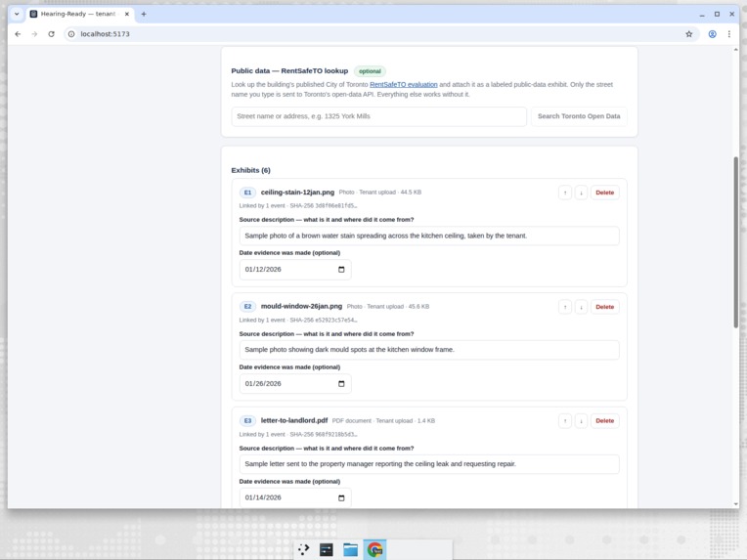Click the E3 exhibit badge

[247, 421]
